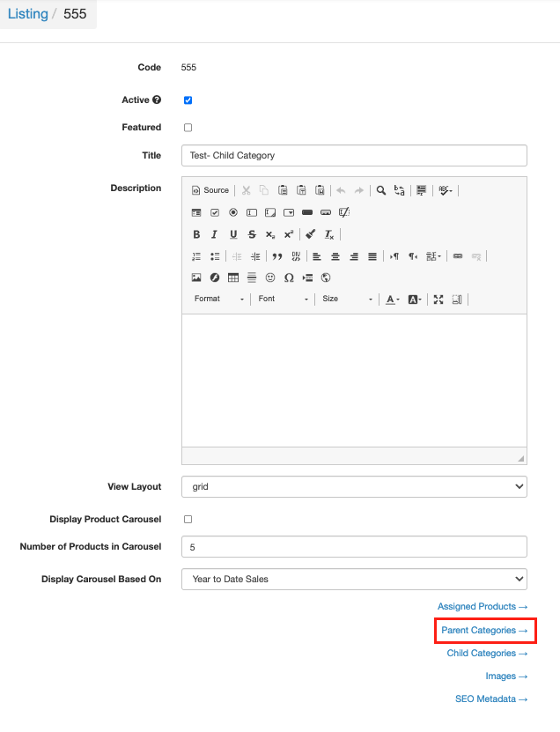The image size is (560, 732).
Task: Open Find with the magnifier icon
Action: [381, 190]
